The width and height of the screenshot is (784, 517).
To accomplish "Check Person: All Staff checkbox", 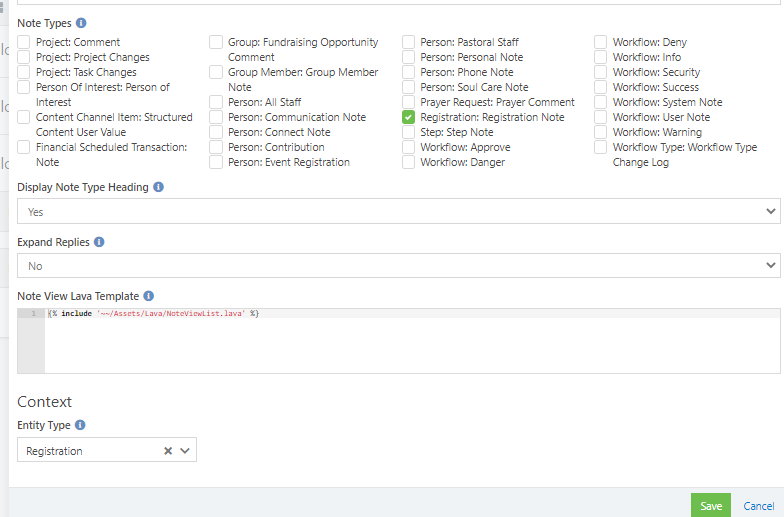I will [216, 102].
